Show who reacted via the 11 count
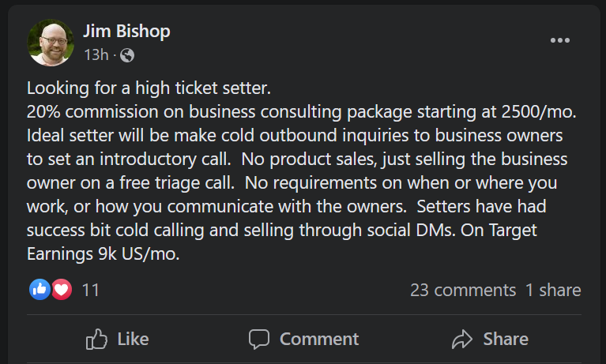 [91, 290]
